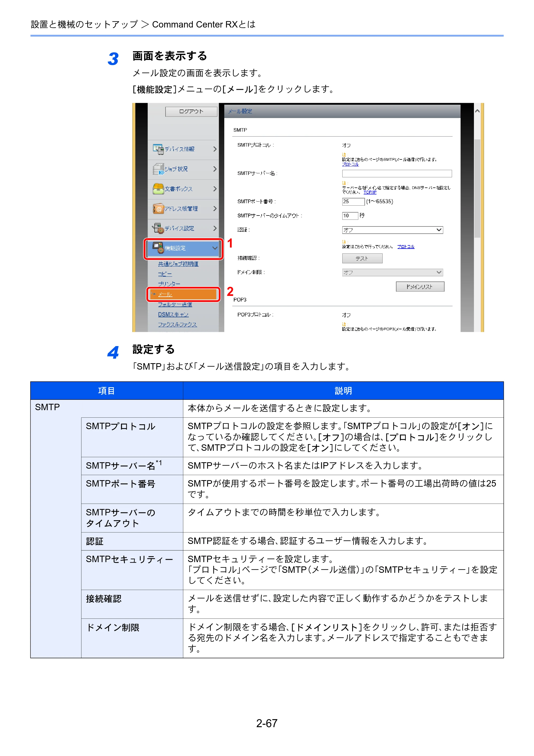
Task: Open the フォルダー送信 submenu link
Action: (175, 305)
